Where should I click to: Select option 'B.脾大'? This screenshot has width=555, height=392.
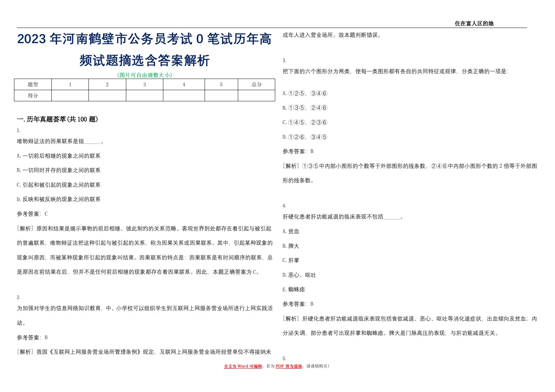click(x=291, y=246)
